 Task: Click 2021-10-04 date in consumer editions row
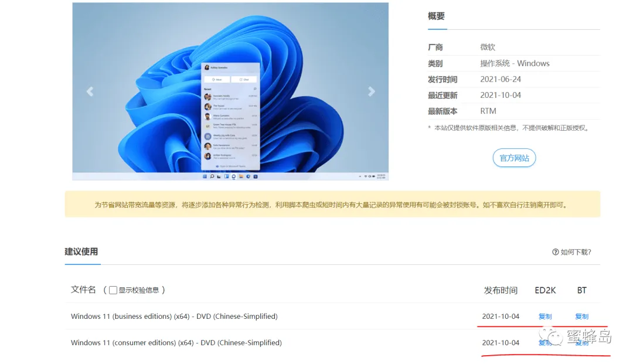501,343
